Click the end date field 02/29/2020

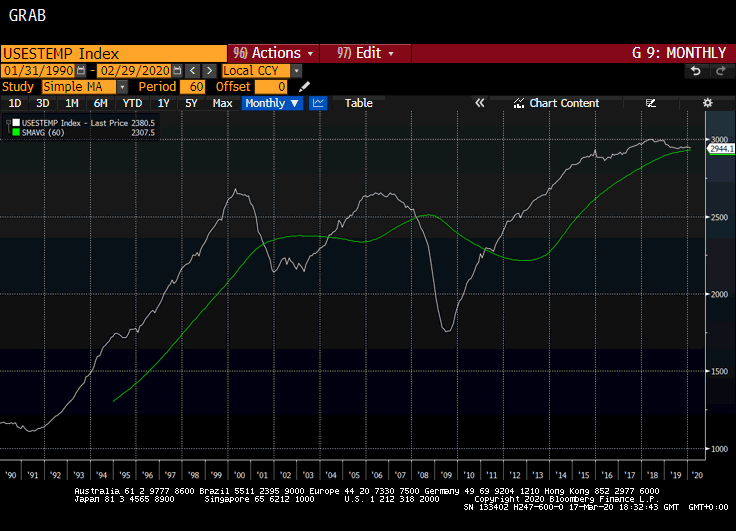(x=135, y=71)
